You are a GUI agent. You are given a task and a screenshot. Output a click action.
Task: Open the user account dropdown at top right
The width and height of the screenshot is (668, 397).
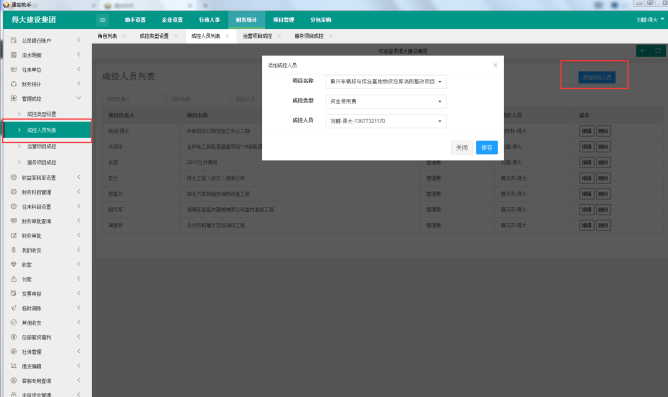pos(650,20)
